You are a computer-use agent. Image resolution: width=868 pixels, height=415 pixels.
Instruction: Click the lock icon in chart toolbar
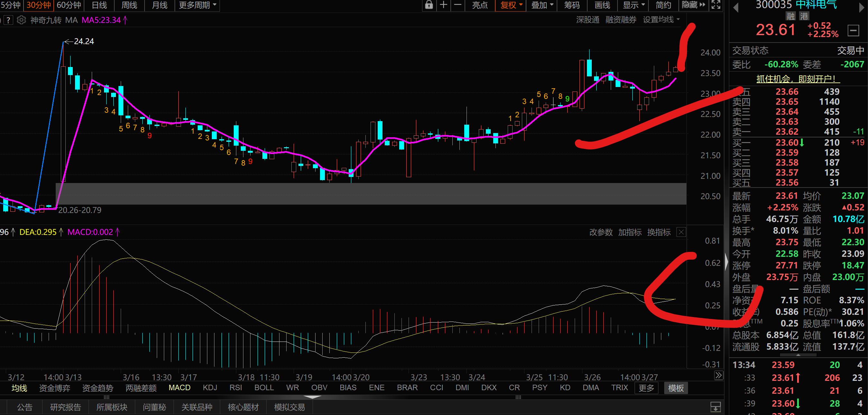click(429, 5)
